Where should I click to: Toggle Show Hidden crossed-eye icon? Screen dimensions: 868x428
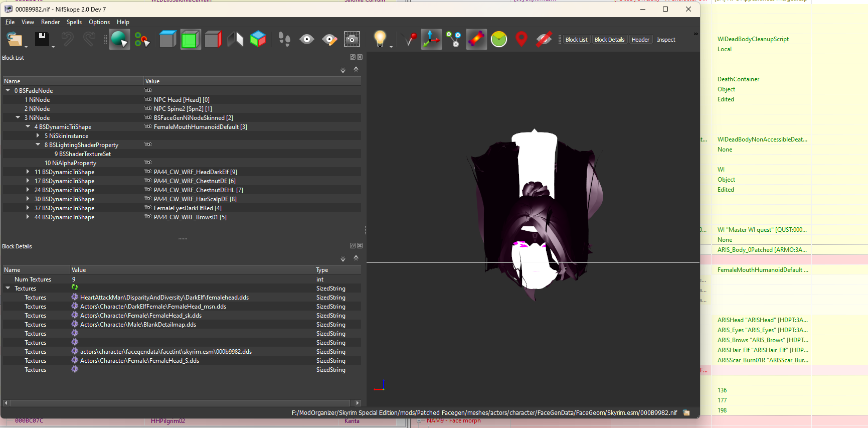(x=544, y=39)
